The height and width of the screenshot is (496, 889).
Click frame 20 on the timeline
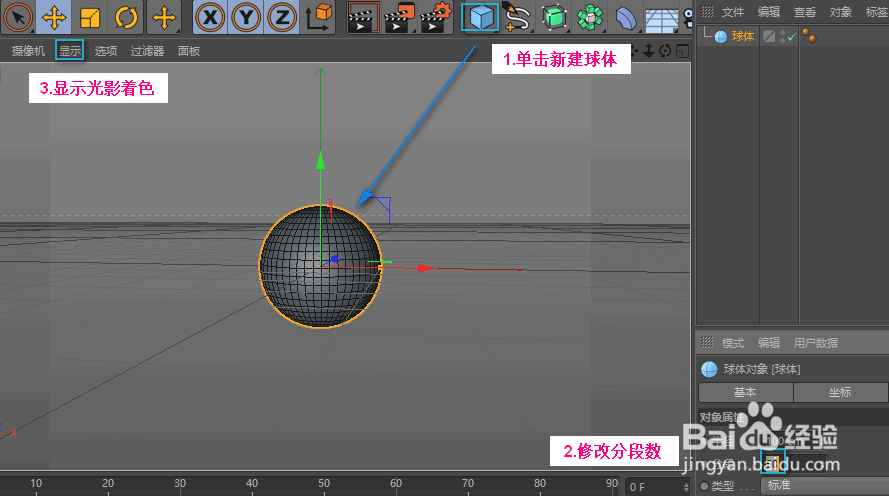(108, 484)
